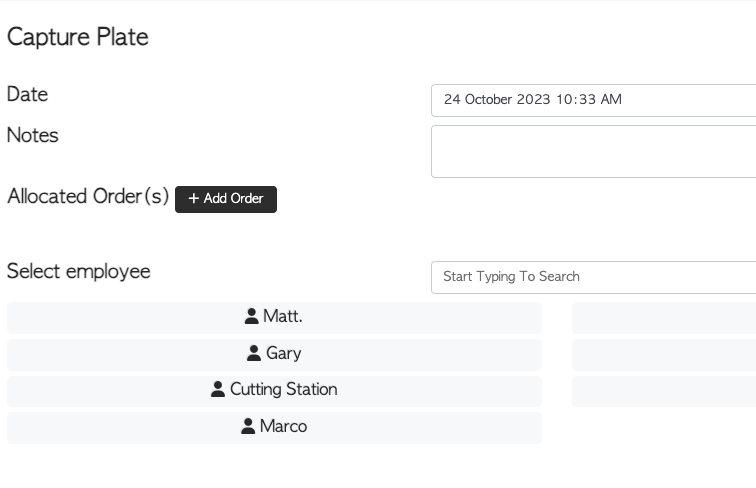Click the plus icon on Add Order
Screen dimensions: 756x488
193,199
